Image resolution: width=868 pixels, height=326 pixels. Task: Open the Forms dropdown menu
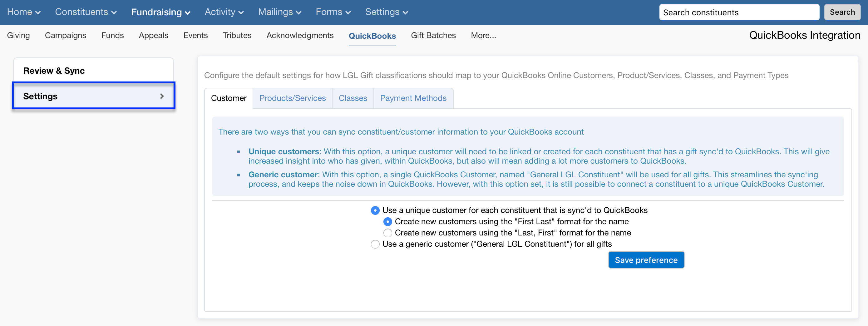(x=333, y=12)
